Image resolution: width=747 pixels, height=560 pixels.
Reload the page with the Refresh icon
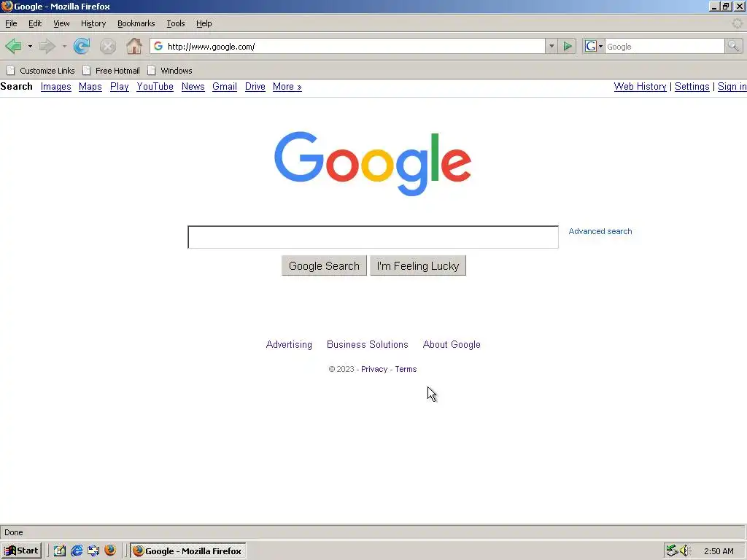(82, 46)
